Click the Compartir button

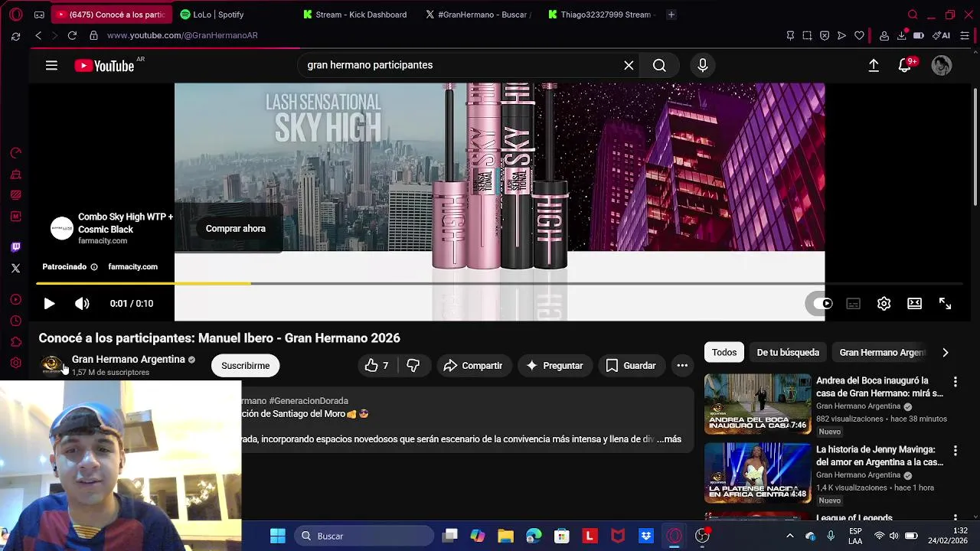point(473,366)
